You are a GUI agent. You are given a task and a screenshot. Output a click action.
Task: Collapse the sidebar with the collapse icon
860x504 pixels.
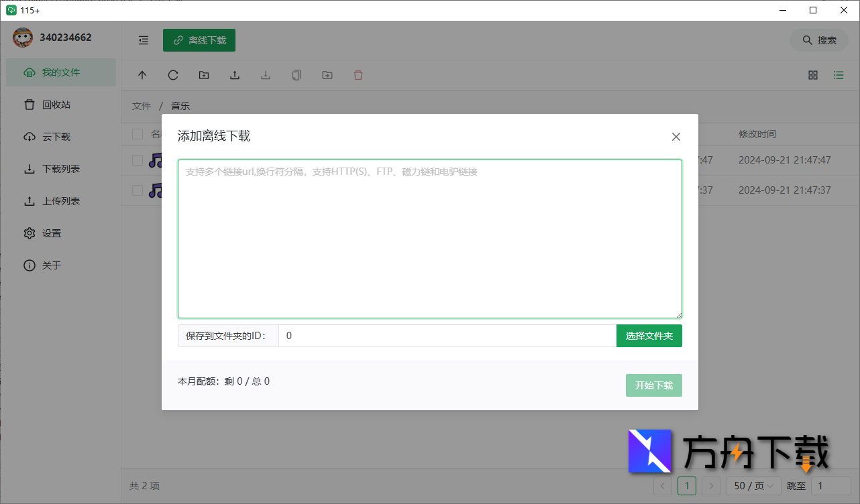(x=143, y=40)
